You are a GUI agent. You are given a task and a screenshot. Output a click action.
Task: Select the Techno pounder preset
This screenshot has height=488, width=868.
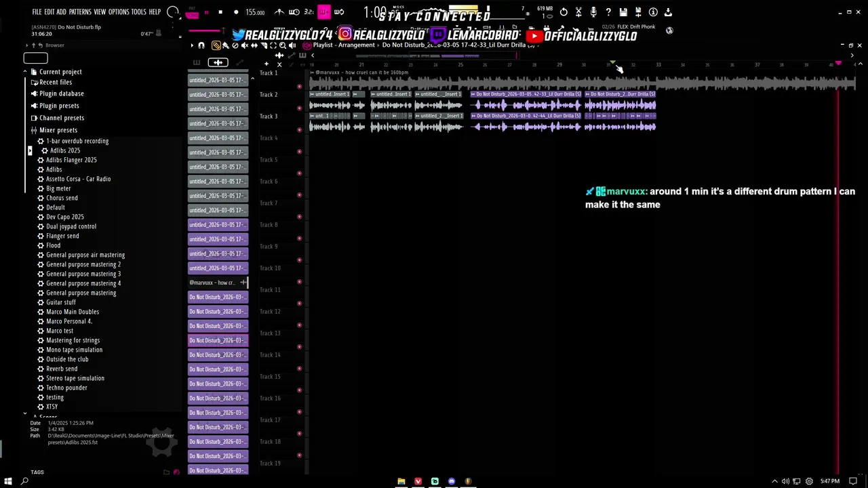pos(66,388)
